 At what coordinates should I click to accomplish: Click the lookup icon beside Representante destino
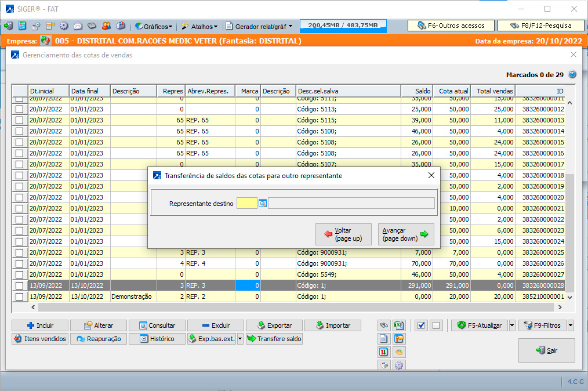pos(262,204)
